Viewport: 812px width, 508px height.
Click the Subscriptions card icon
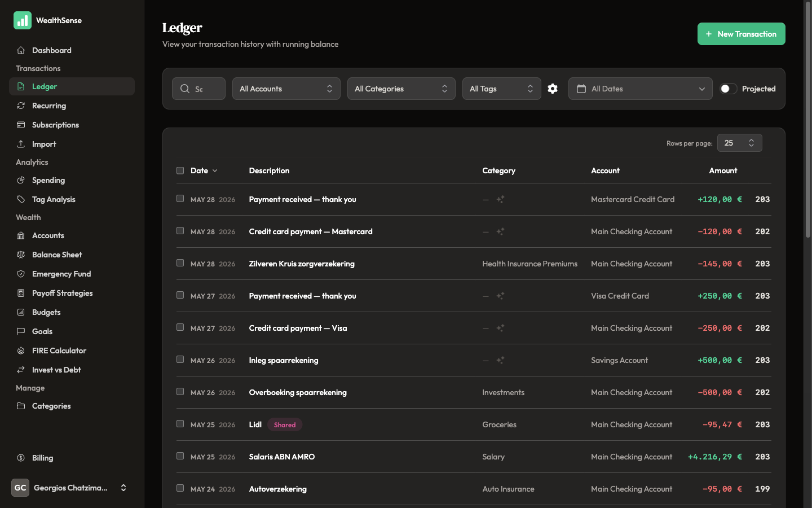click(x=21, y=125)
